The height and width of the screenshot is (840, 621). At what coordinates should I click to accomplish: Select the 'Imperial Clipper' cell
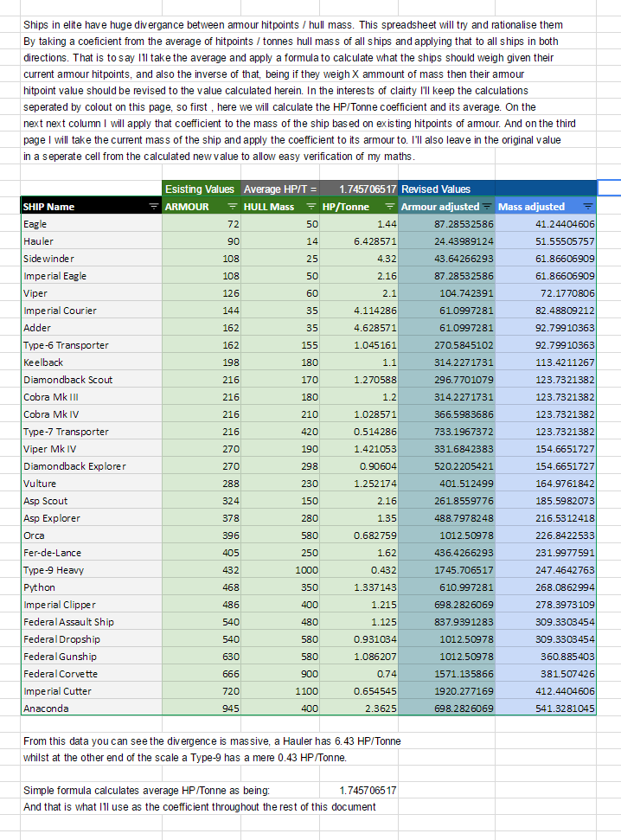(92, 605)
